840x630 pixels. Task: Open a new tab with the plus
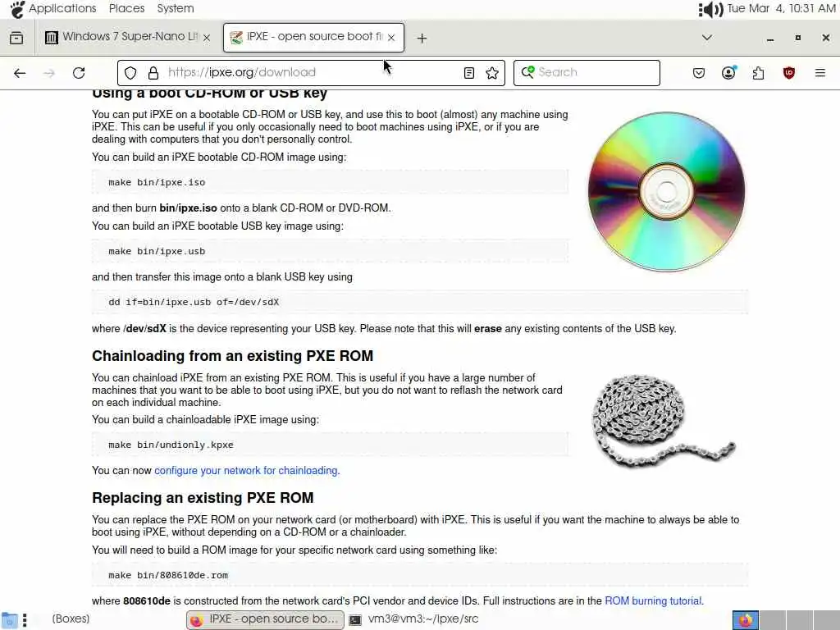click(422, 38)
